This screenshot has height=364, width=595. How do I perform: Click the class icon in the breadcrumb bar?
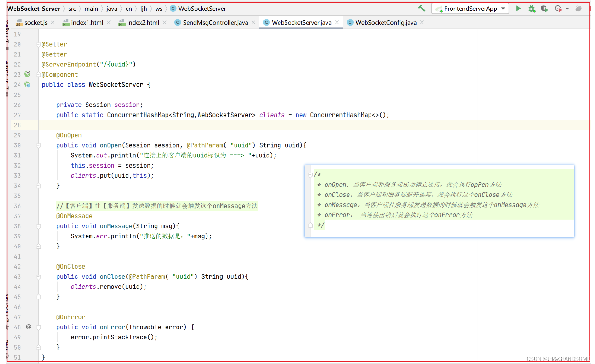point(173,9)
